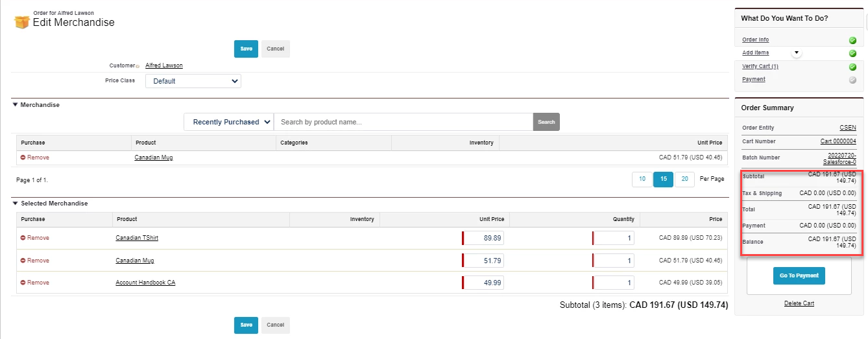
Task: Collapse the Selected Merchandise section
Action: [15, 204]
